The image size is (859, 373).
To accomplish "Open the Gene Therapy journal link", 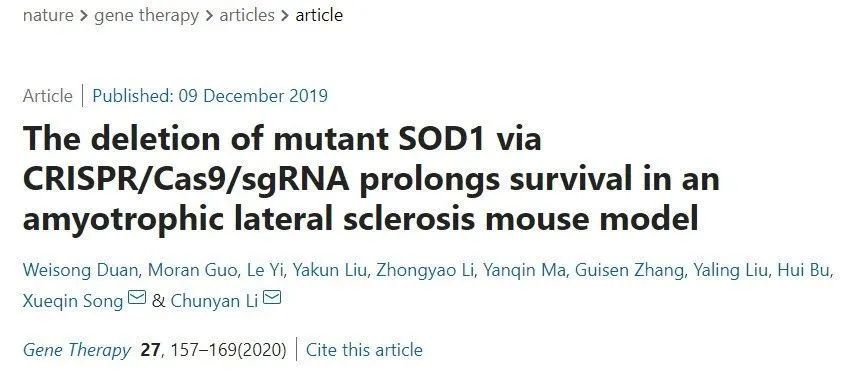I will (x=77, y=351).
